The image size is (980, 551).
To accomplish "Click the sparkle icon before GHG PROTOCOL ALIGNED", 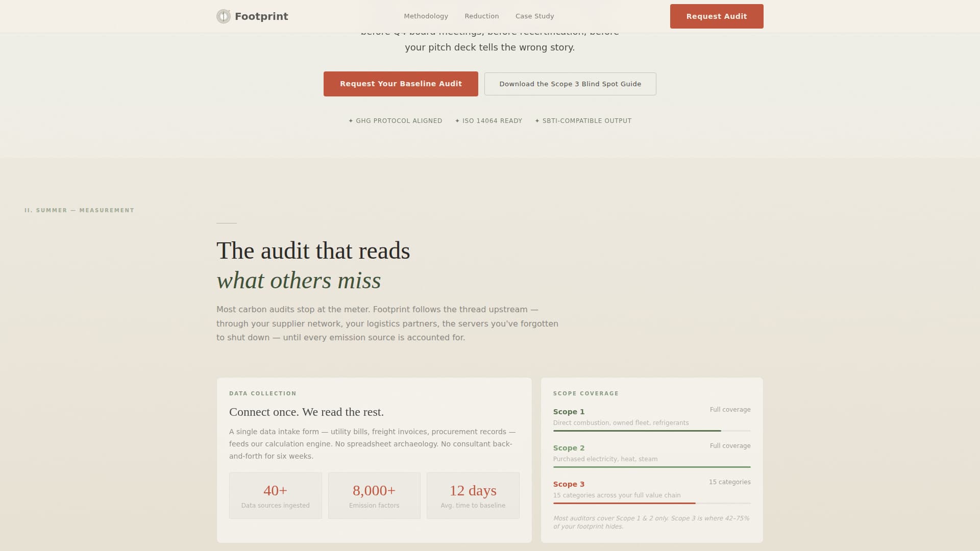I will 351,121.
